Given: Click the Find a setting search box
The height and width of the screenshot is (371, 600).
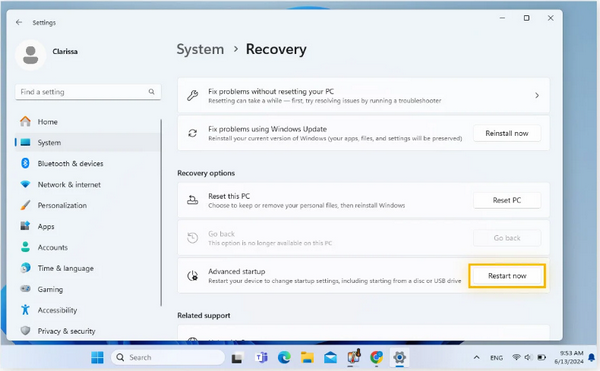Looking at the screenshot, I should point(88,92).
